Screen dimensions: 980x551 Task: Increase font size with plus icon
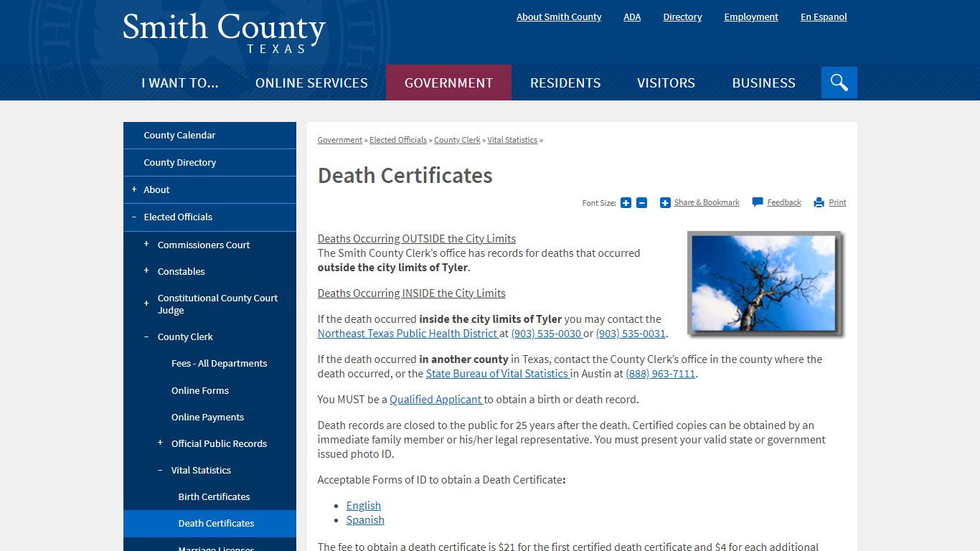tap(626, 203)
